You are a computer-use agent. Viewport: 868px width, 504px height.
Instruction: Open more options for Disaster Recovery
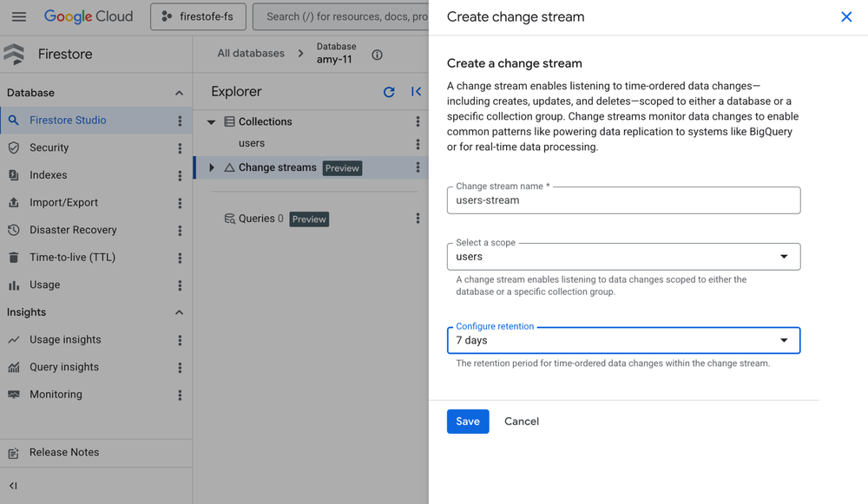point(180,230)
